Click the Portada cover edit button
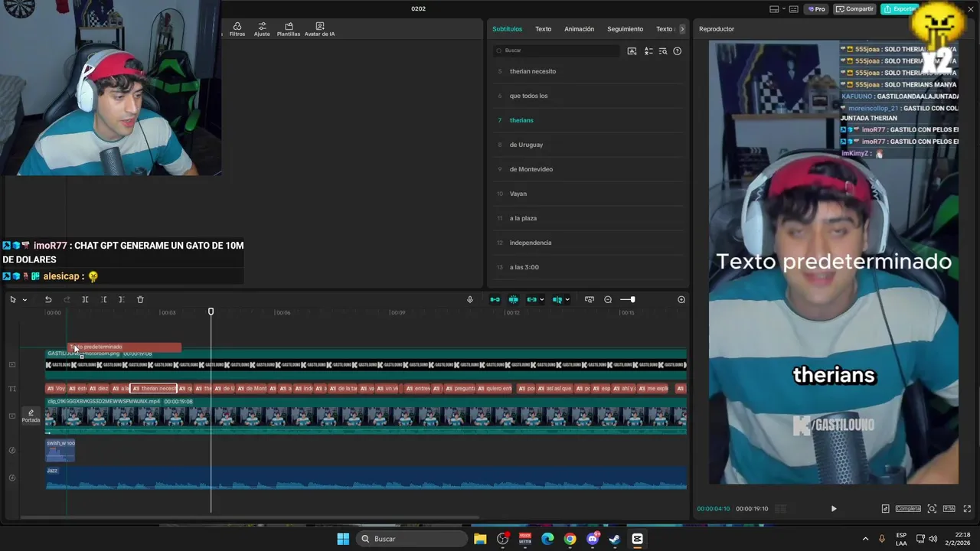 [31, 416]
